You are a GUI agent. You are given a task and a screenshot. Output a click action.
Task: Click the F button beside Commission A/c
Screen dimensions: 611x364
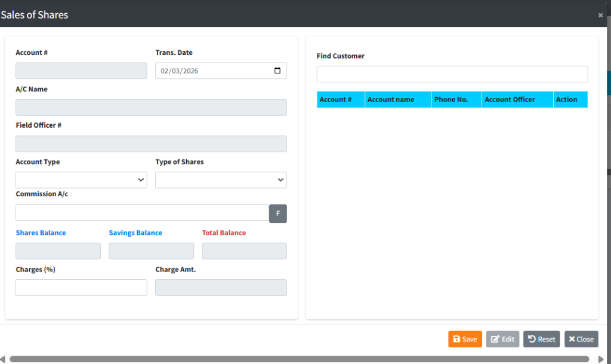pos(278,214)
